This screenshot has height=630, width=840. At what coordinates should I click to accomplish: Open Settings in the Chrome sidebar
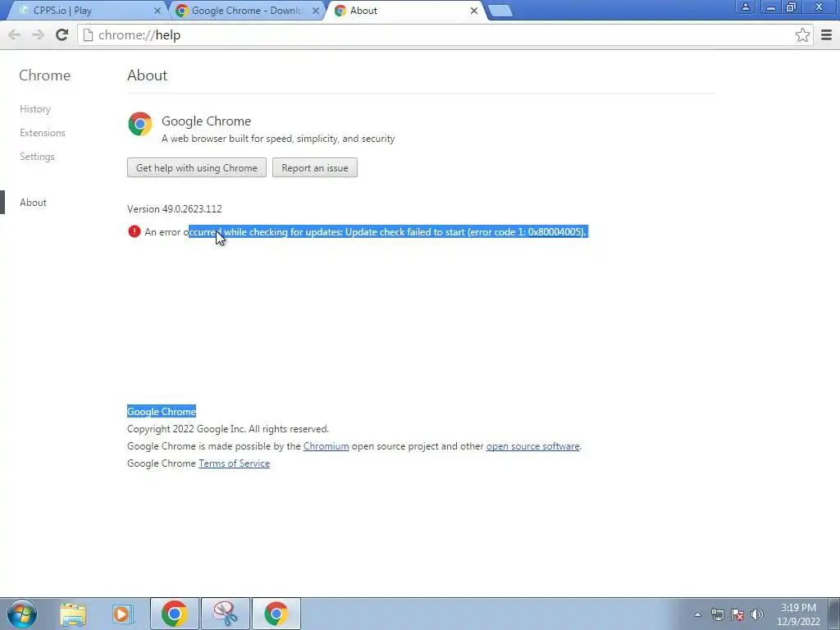[x=37, y=157]
